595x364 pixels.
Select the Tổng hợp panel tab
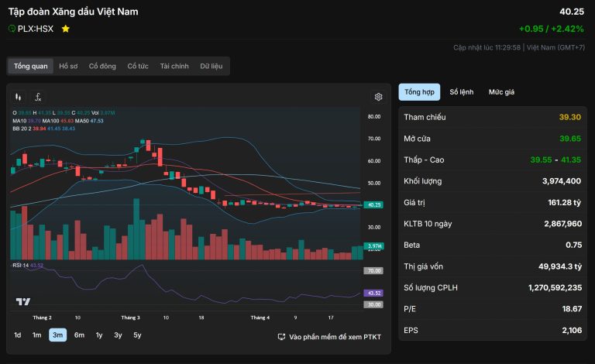click(x=419, y=92)
